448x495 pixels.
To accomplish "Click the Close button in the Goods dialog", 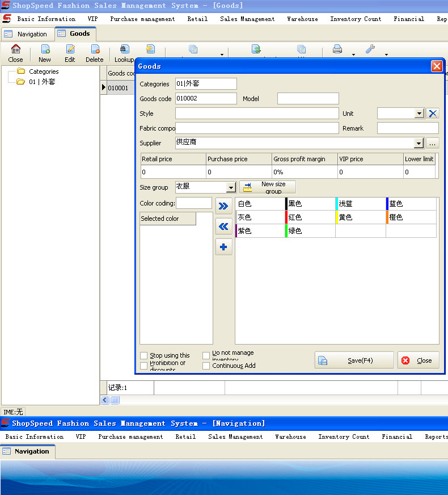I will coord(418,360).
